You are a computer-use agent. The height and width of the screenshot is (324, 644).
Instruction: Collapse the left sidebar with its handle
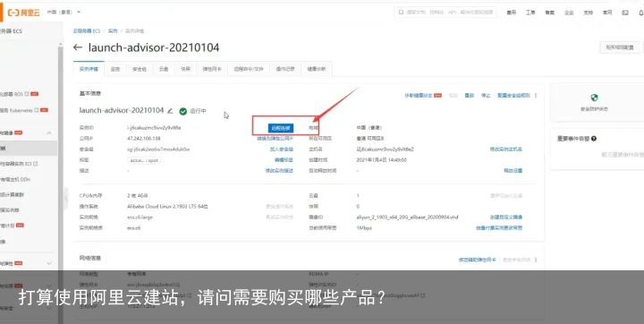point(65,198)
